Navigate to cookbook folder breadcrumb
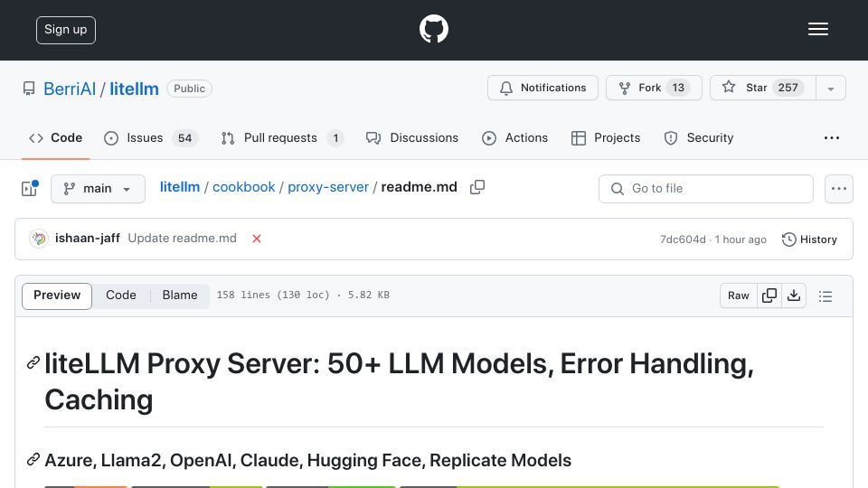The image size is (868, 488). point(243,187)
